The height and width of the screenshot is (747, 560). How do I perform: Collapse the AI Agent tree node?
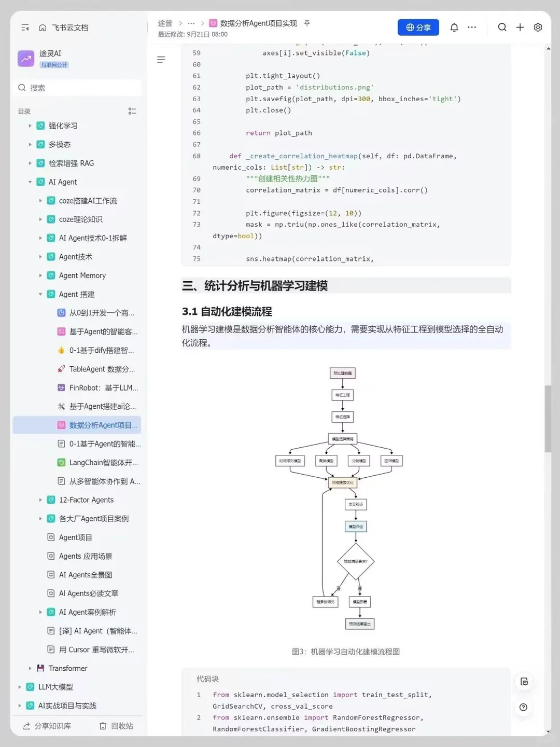click(30, 182)
